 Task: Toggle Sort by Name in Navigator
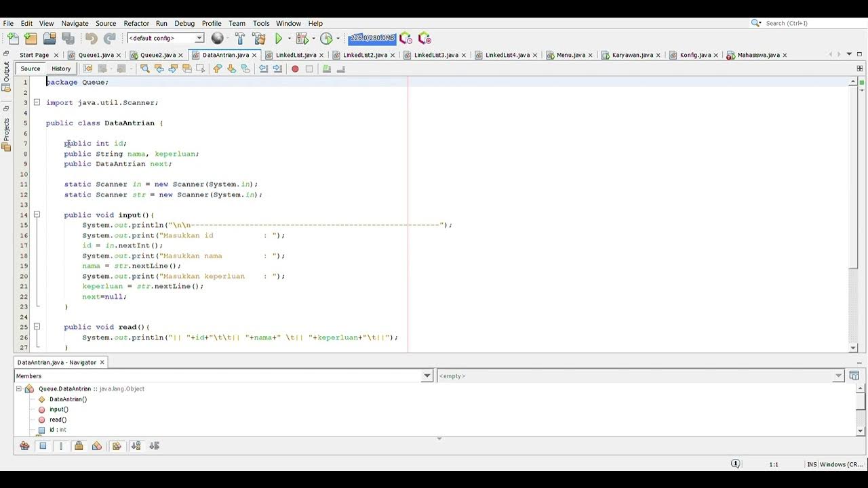136,445
